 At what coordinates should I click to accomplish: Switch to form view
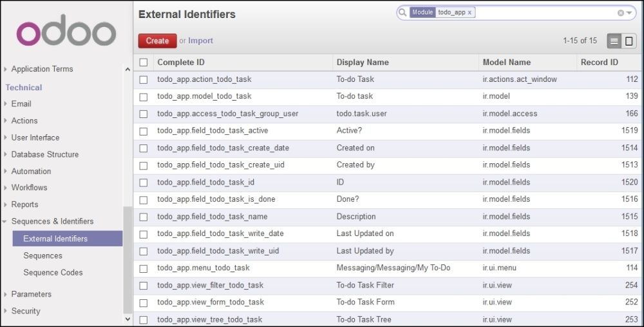coord(629,41)
